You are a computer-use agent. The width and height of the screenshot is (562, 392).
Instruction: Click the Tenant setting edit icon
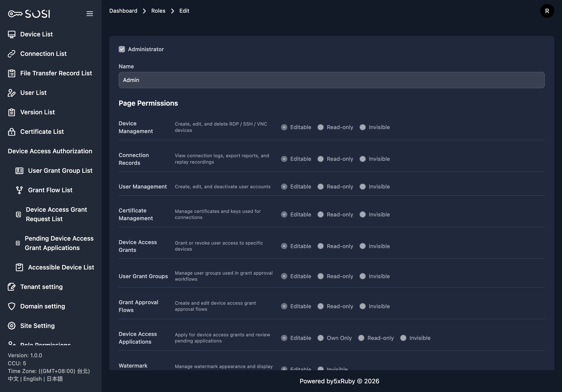pos(12,287)
